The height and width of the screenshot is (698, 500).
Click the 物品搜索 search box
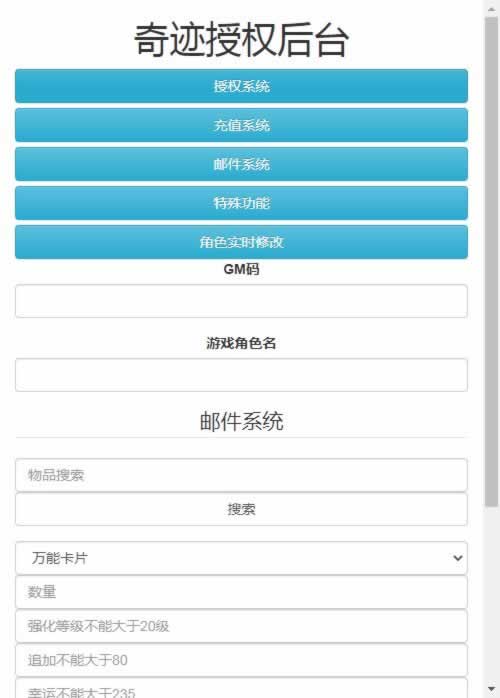pyautogui.click(x=241, y=475)
